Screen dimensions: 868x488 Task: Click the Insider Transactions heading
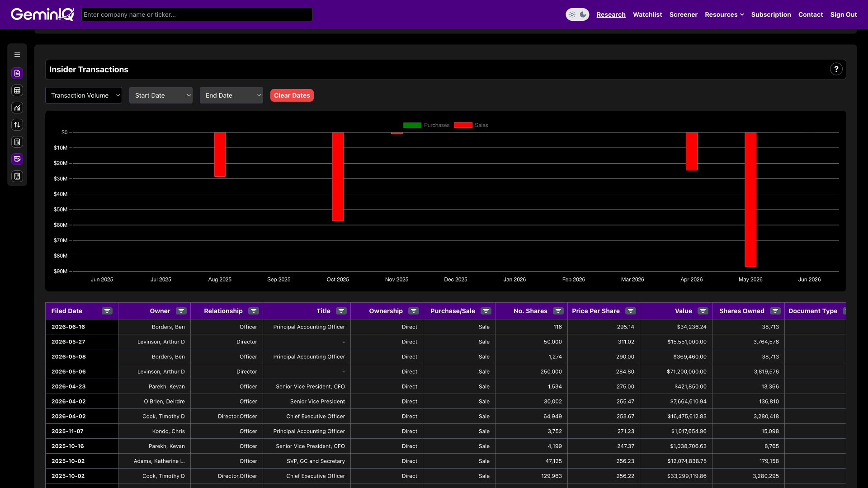(x=89, y=70)
